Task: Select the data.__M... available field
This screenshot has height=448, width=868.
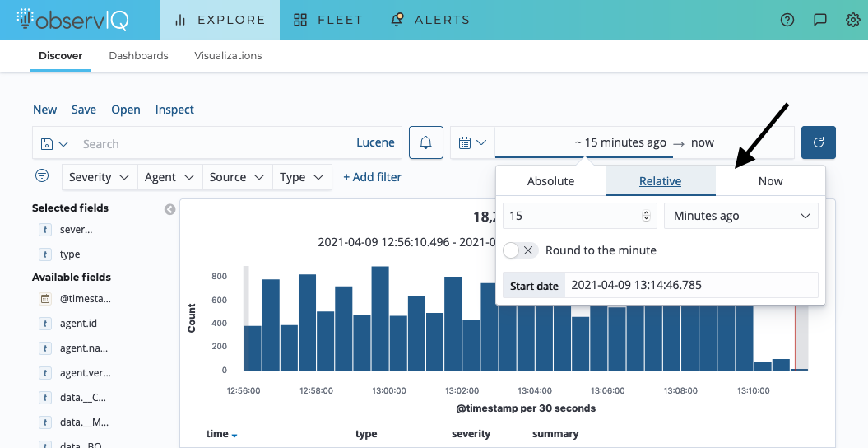Action: (x=84, y=422)
